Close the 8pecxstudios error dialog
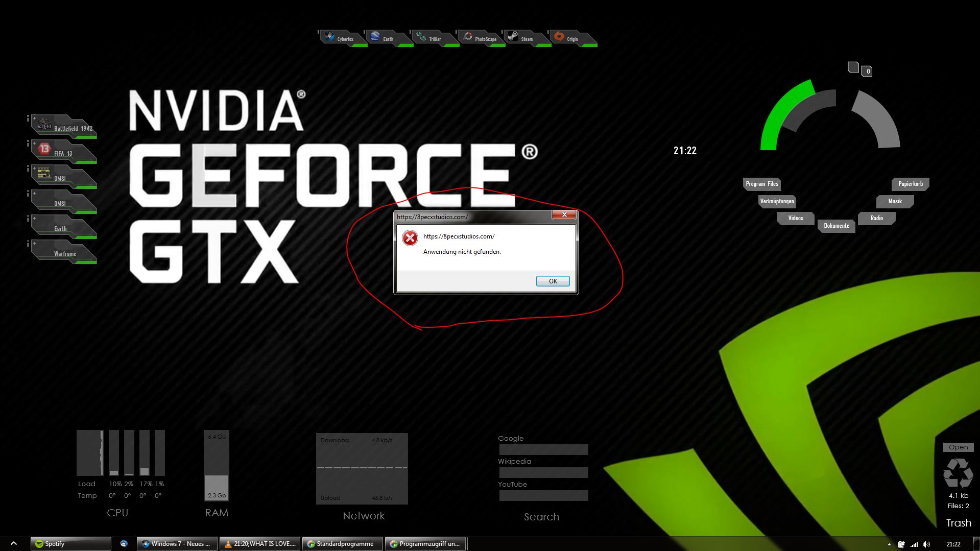 pyautogui.click(x=564, y=214)
